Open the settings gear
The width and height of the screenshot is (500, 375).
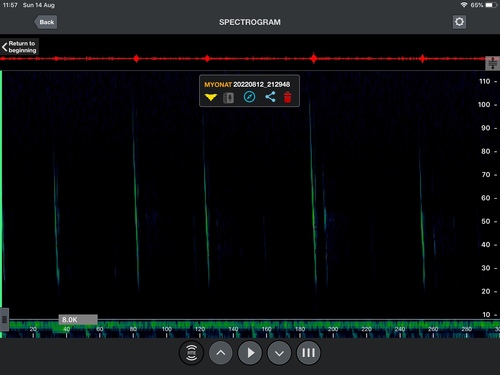pyautogui.click(x=459, y=22)
